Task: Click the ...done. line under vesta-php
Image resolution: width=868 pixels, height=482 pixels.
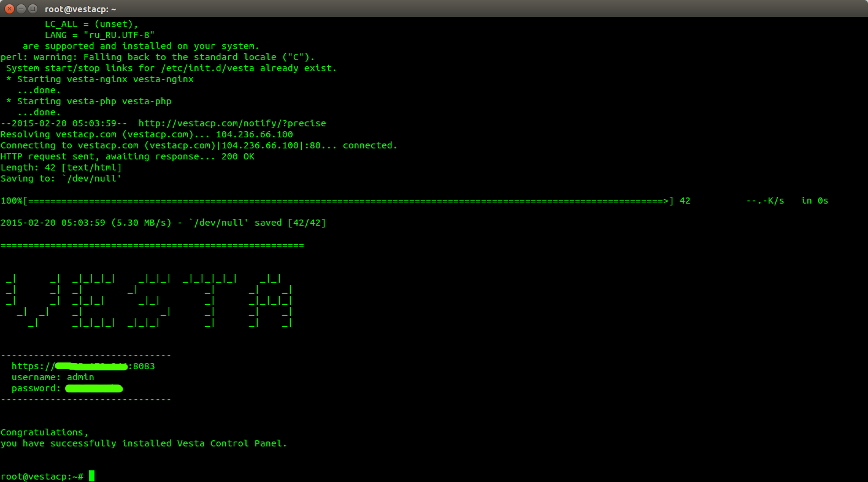Action: (39, 112)
